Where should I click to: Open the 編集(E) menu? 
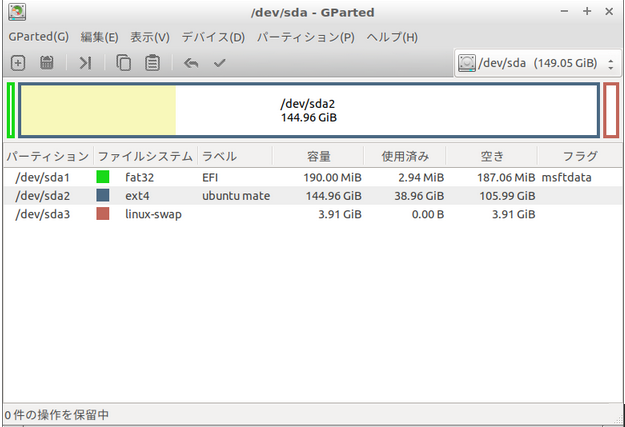click(99, 37)
